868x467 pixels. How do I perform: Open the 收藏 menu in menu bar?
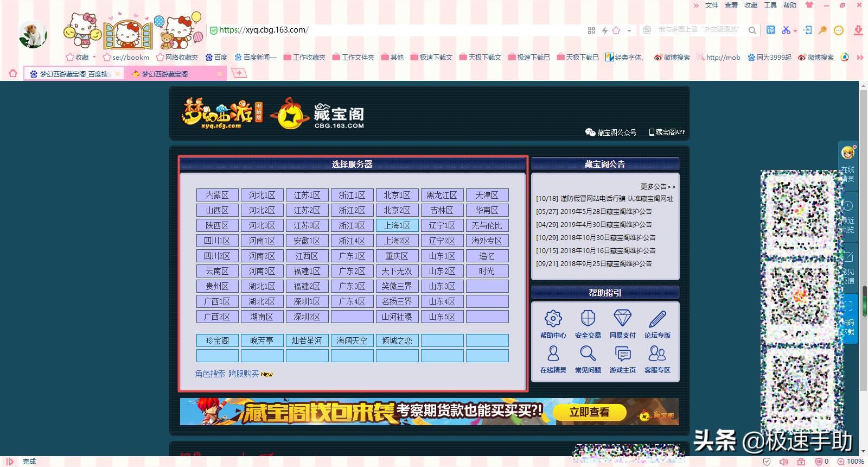[751, 5]
